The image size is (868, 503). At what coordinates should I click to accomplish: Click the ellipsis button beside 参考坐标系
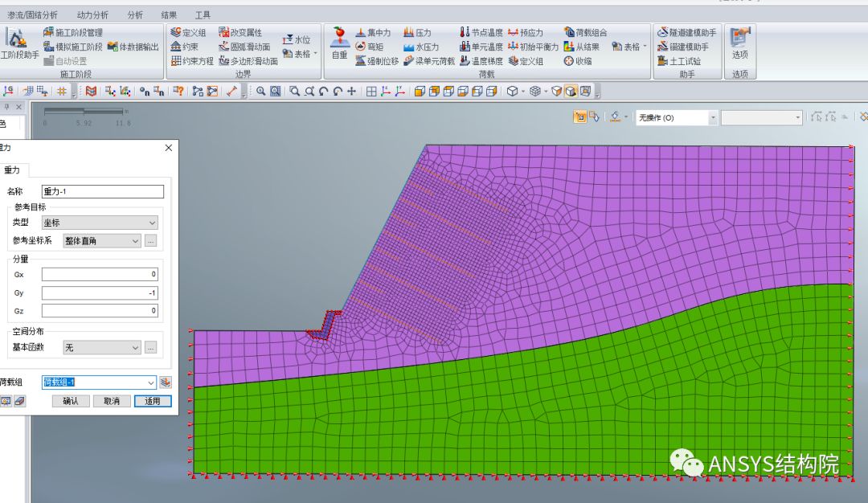(x=150, y=241)
